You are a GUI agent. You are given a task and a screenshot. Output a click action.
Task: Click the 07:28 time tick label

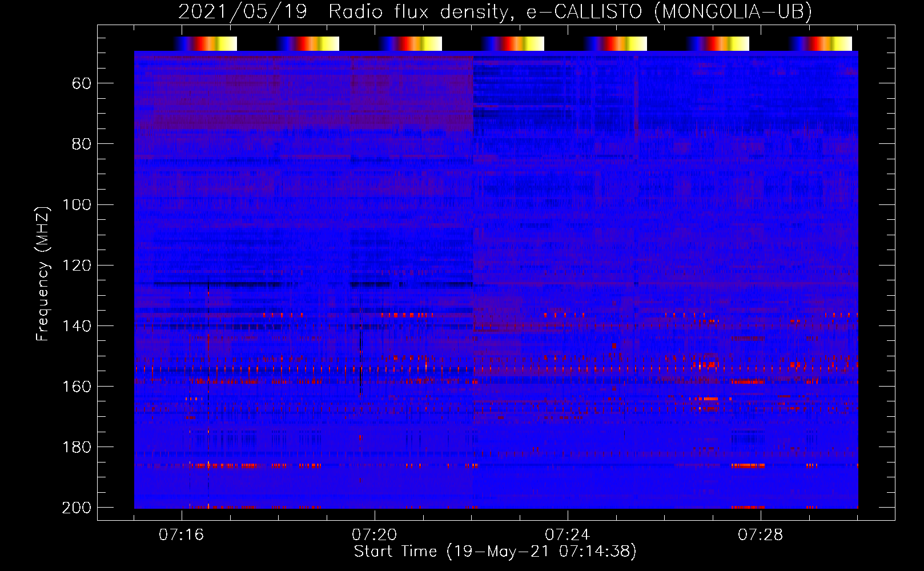click(x=760, y=535)
